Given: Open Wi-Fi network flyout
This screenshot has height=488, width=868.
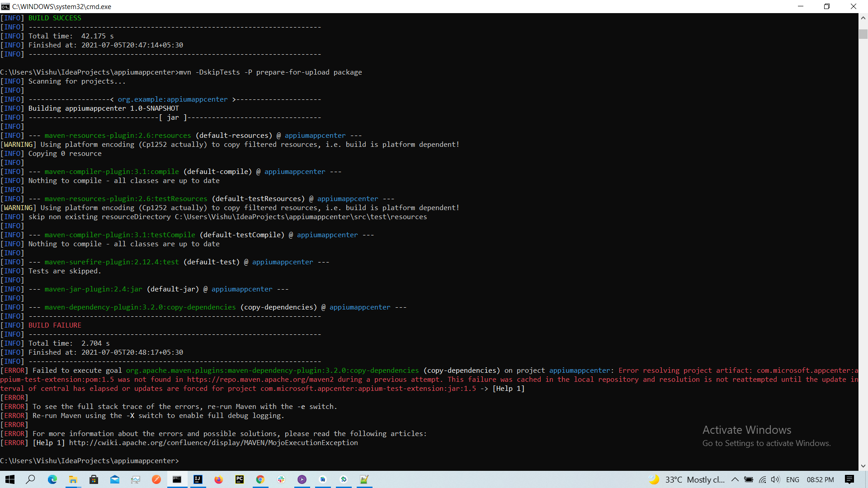Looking at the screenshot, I should coord(762,479).
